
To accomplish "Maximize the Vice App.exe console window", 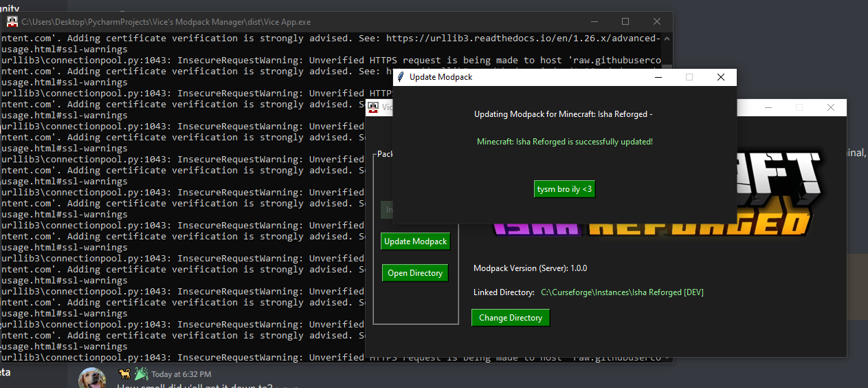I will [x=625, y=22].
